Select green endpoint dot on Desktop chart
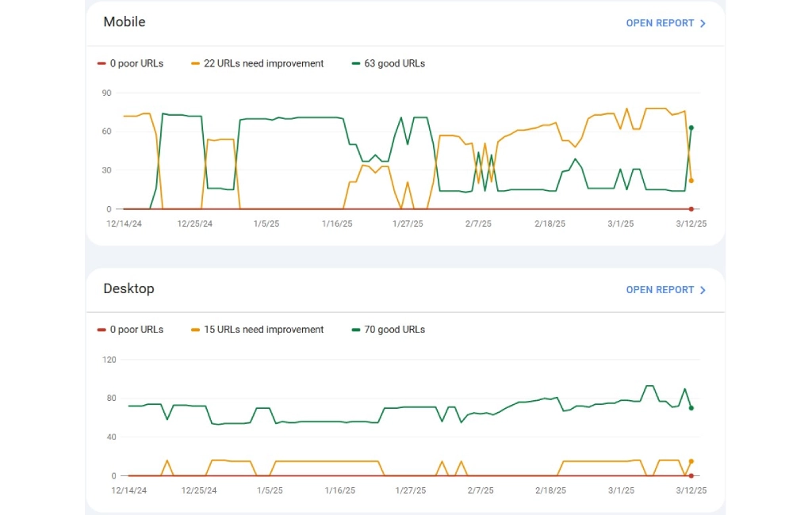This screenshot has height=515, width=812. tap(691, 408)
